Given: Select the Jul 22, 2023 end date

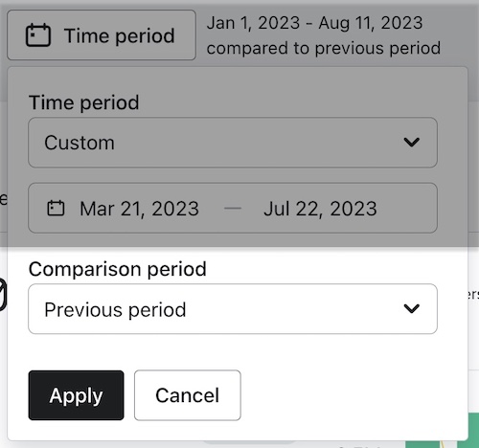Looking at the screenshot, I should pyautogui.click(x=320, y=209).
